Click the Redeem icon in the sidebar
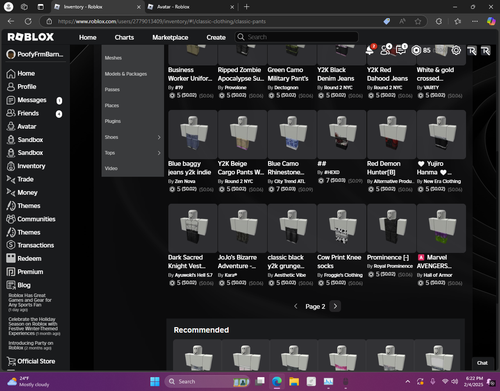The height and width of the screenshot is (391, 500). (11, 258)
